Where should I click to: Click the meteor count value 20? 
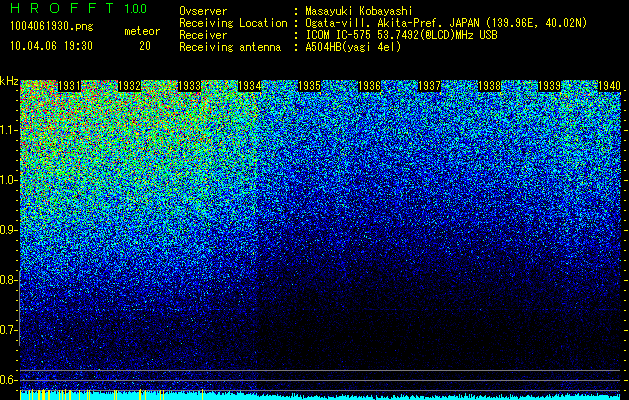145,46
